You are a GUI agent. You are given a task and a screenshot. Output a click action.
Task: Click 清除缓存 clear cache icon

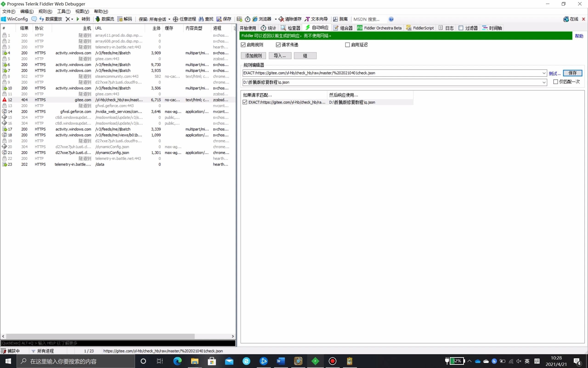click(x=290, y=19)
